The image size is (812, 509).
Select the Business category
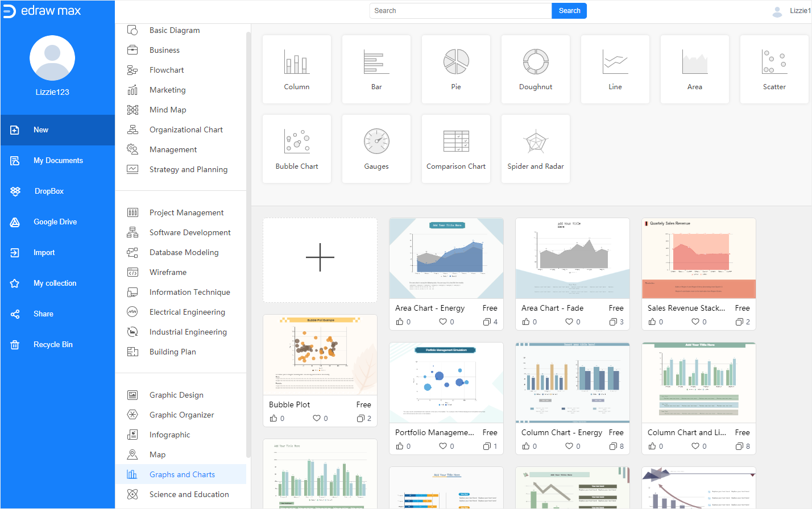point(181,50)
